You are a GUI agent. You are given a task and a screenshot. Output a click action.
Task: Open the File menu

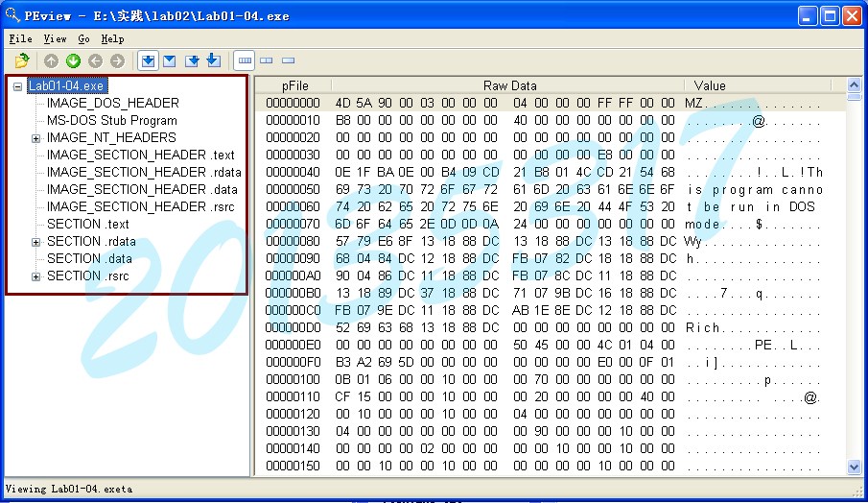click(20, 39)
